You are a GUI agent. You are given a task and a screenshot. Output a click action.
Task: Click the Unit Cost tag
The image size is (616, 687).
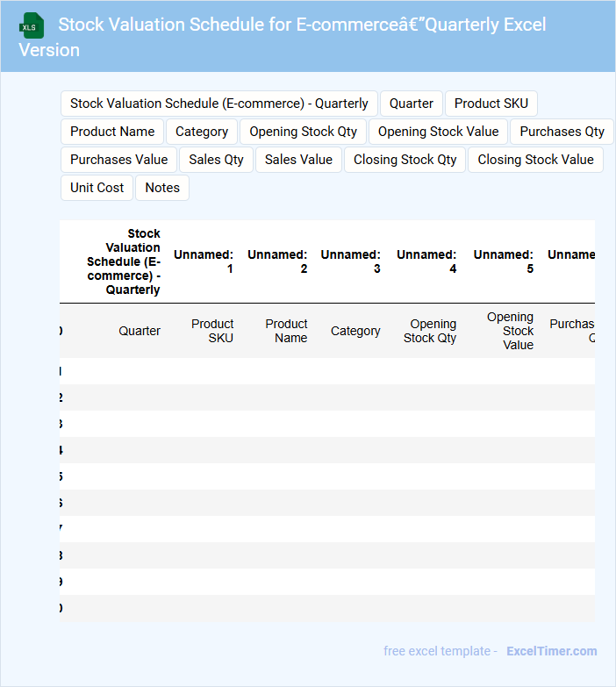(97, 188)
